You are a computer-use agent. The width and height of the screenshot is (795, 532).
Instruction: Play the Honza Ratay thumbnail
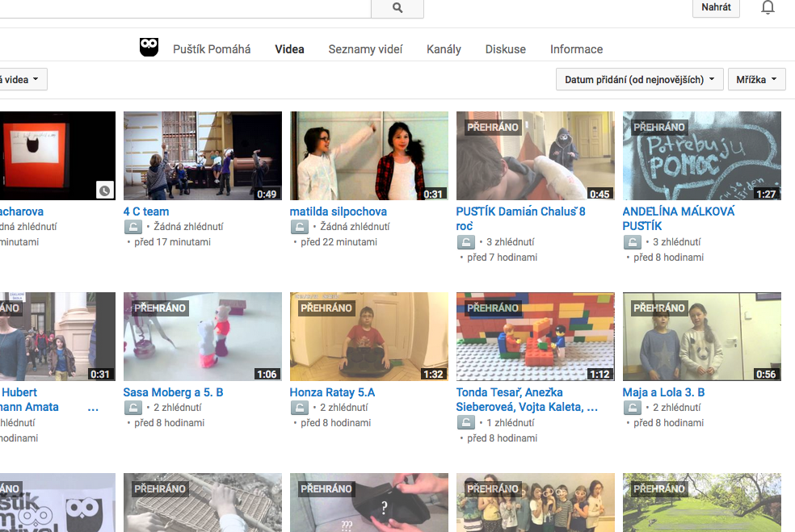(x=369, y=337)
